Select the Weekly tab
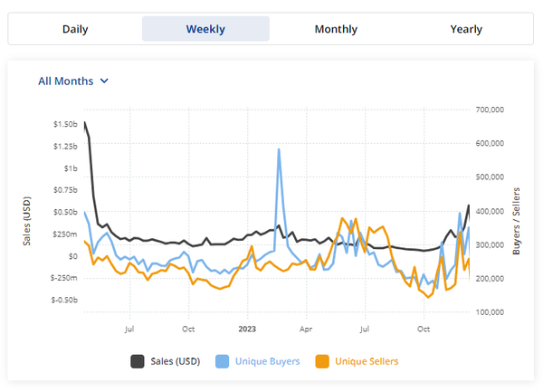Screen dimensions: 543x392 (x=205, y=29)
